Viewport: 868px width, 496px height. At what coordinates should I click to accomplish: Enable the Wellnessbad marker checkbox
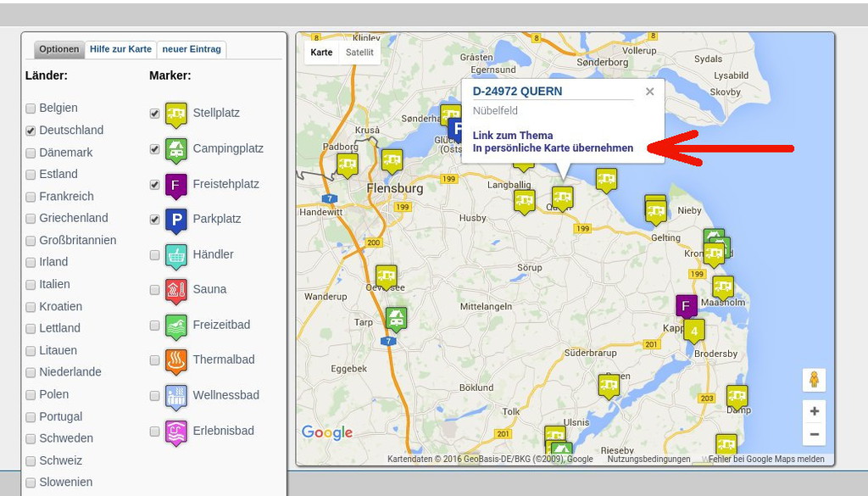coord(154,396)
